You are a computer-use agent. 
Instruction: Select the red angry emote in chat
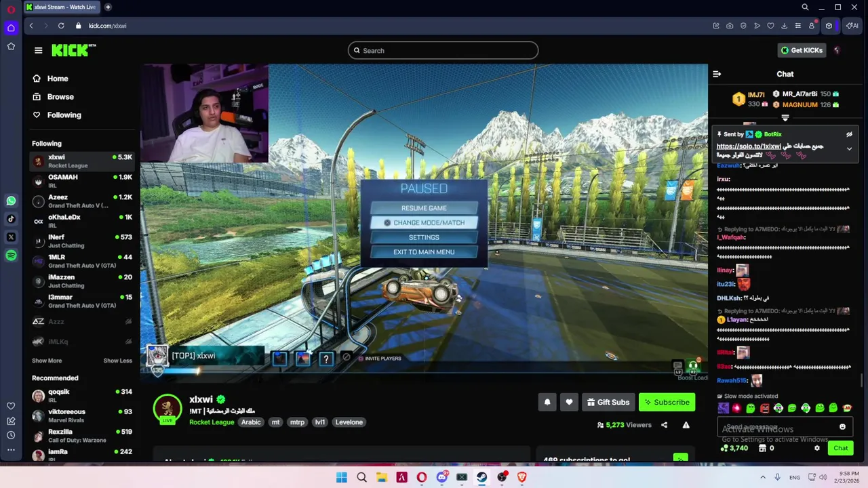tap(764, 408)
